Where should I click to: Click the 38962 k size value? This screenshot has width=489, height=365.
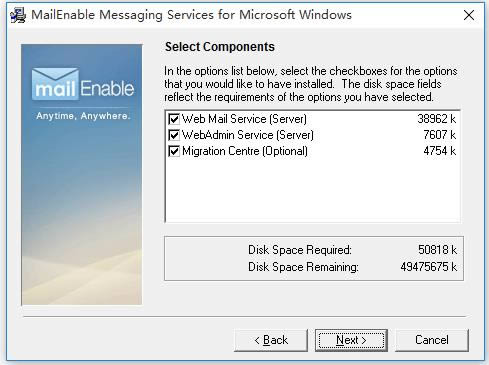point(436,119)
